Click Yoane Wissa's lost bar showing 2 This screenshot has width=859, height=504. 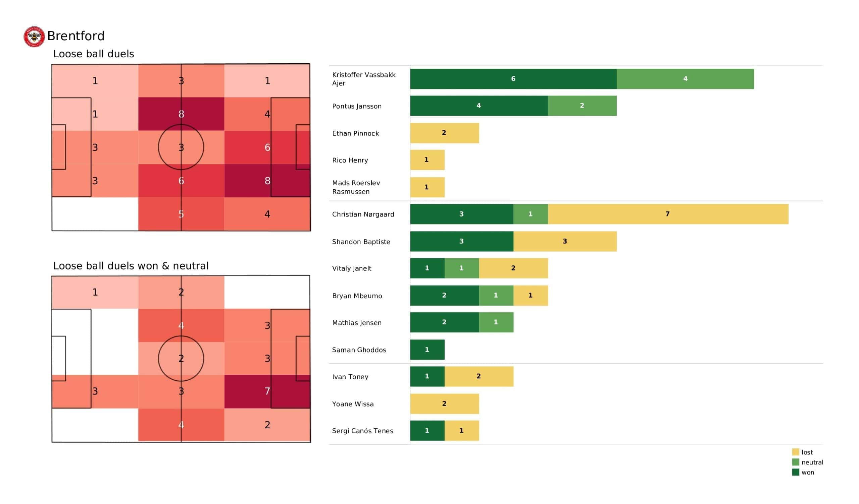[x=445, y=403]
